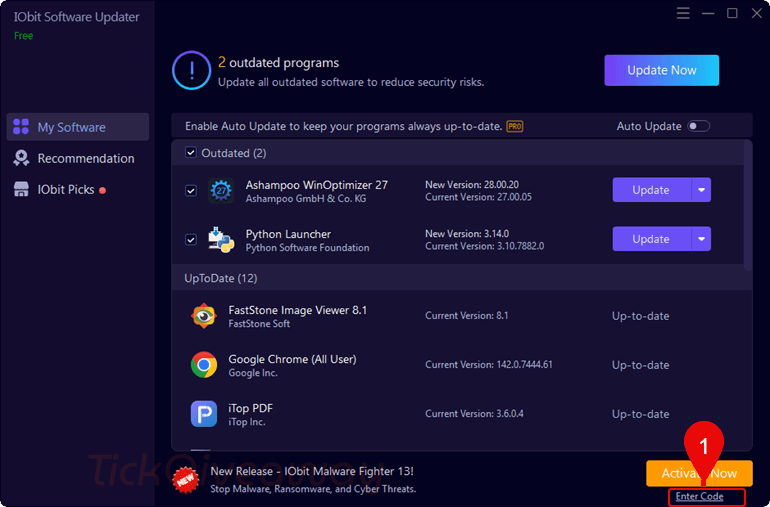Open the hamburger options menu

coord(683,13)
